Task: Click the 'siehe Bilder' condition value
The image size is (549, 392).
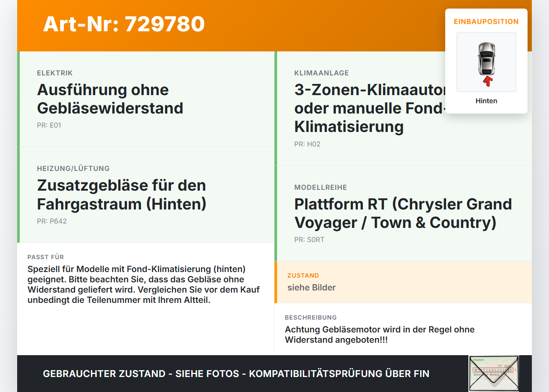Action: 311,287
